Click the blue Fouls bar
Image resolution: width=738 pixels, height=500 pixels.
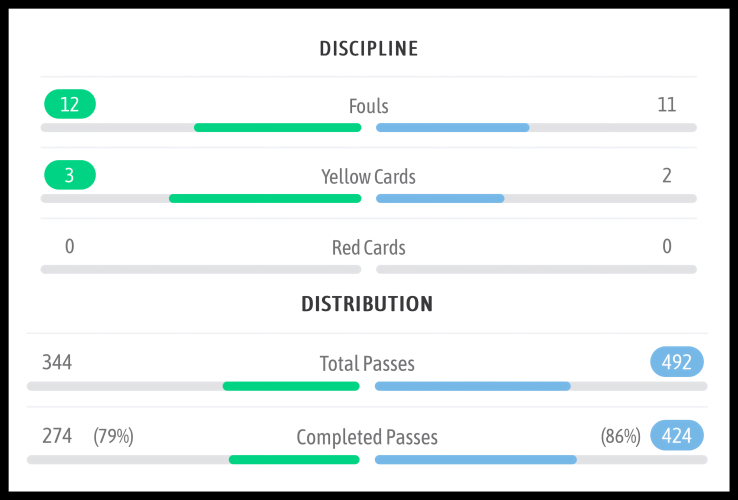click(452, 128)
